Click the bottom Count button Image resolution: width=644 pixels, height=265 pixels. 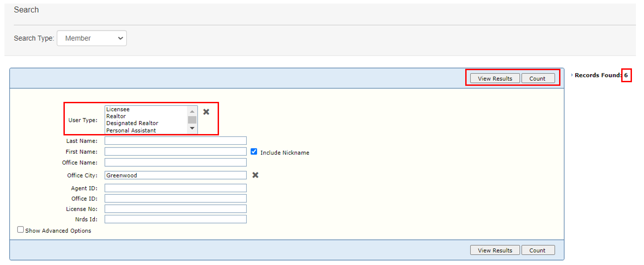[538, 250]
